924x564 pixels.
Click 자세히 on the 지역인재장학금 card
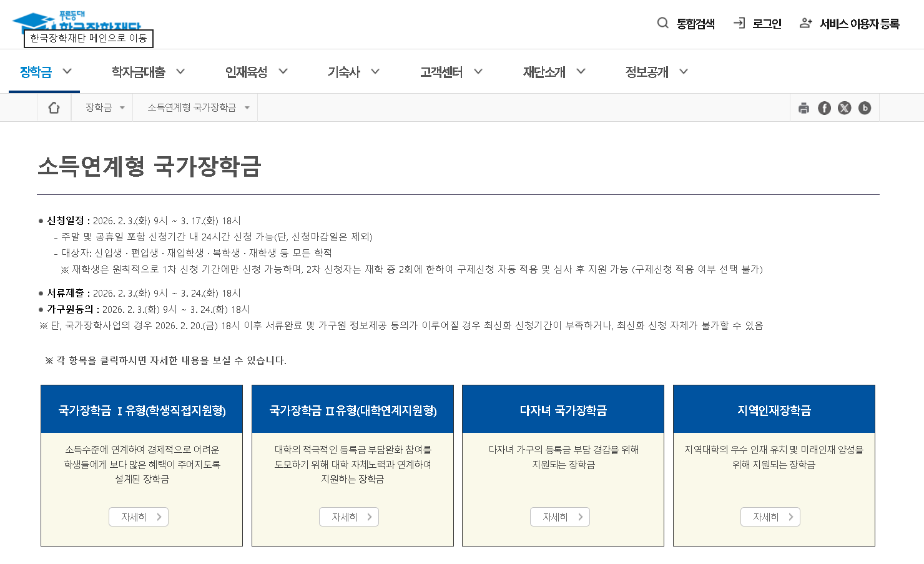click(x=770, y=517)
